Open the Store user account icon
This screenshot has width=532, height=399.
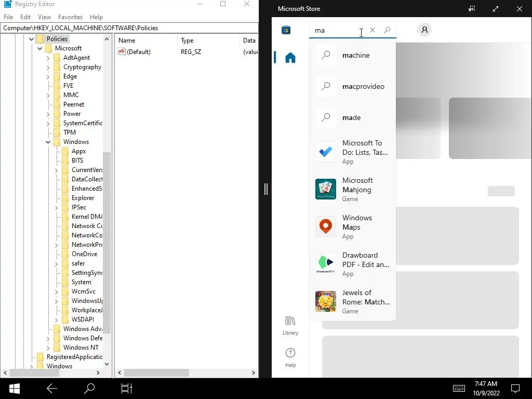424,30
